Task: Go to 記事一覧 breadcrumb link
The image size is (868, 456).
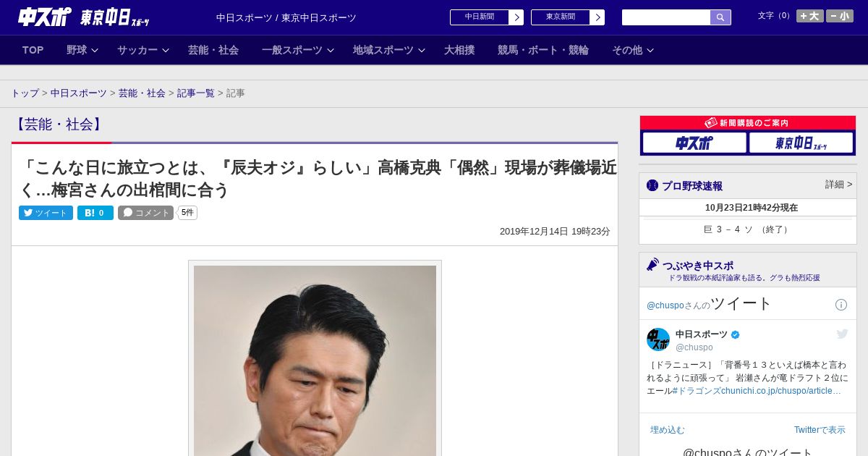Action: (196, 93)
